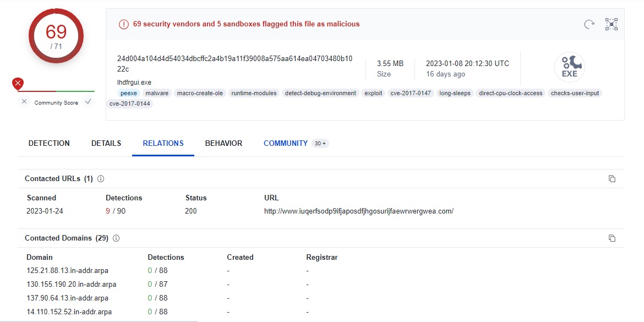Image resolution: width=644 pixels, height=322 pixels.
Task: Open the similar files graph icon
Action: click(x=611, y=24)
